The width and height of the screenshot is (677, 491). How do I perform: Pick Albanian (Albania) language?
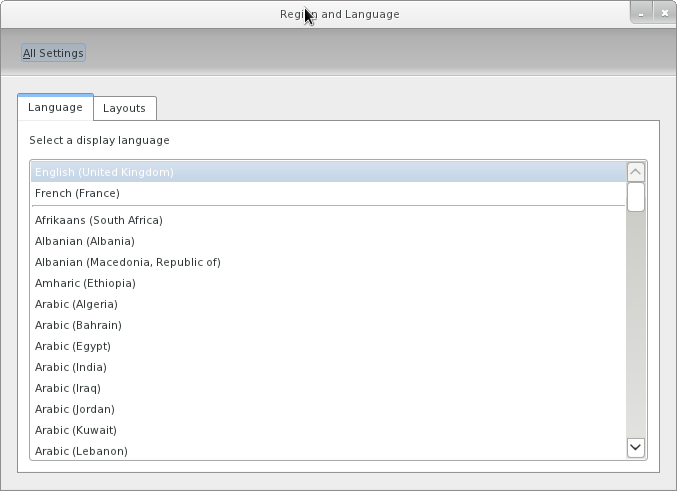[84, 241]
